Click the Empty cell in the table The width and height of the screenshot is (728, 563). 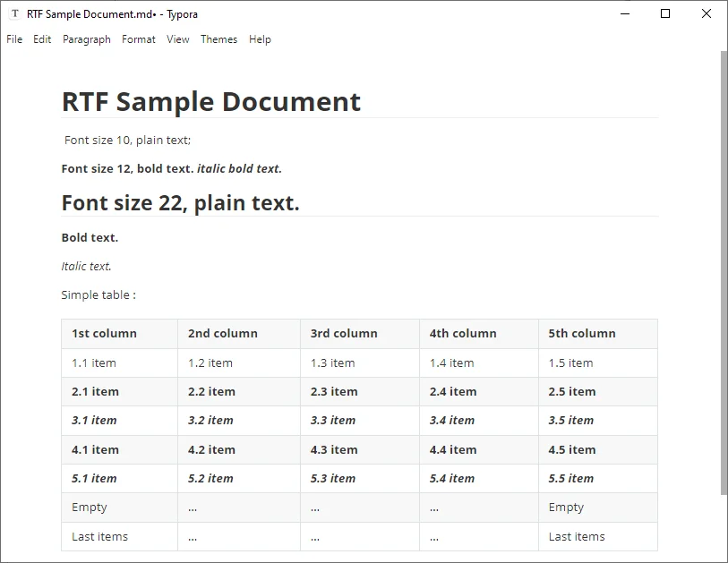click(89, 507)
